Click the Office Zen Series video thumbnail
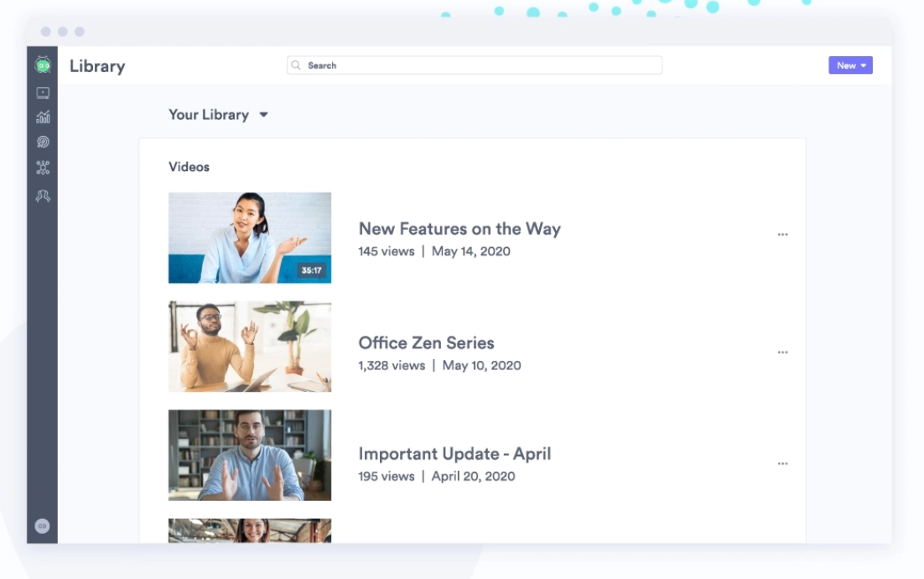Viewport: 924px width, 579px height. 249,346
